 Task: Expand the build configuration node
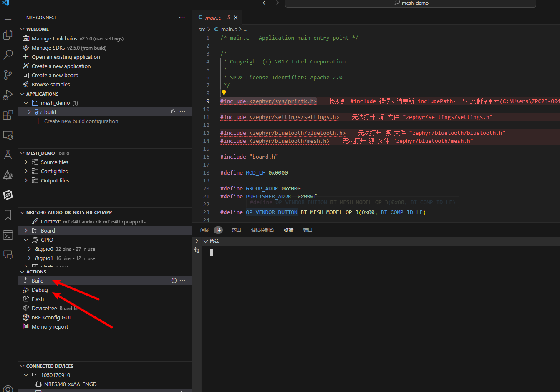click(29, 112)
